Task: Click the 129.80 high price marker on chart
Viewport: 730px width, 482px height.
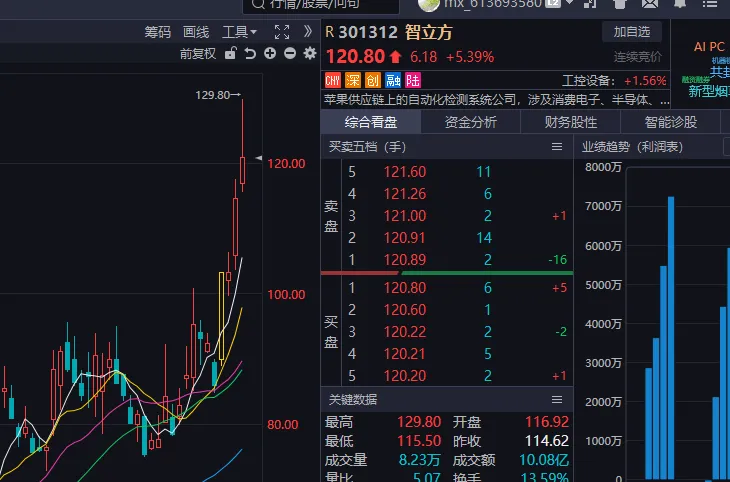Action: tap(218, 95)
